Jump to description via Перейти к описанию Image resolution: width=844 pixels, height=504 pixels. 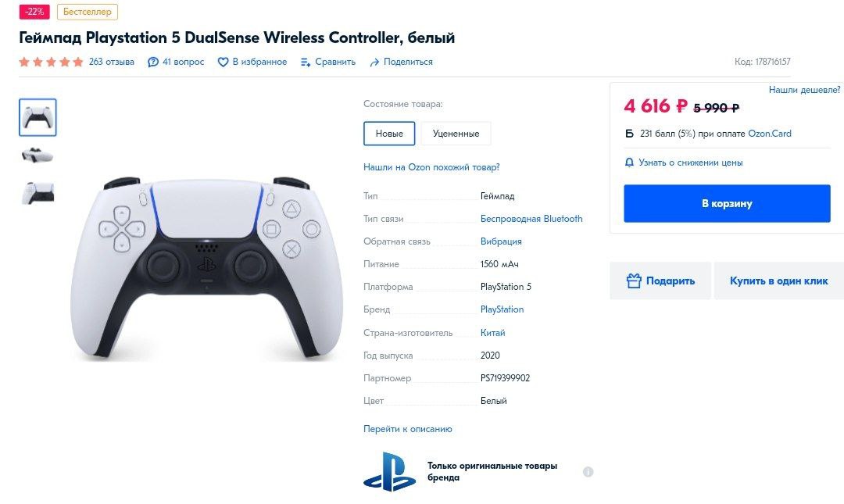pos(407,429)
